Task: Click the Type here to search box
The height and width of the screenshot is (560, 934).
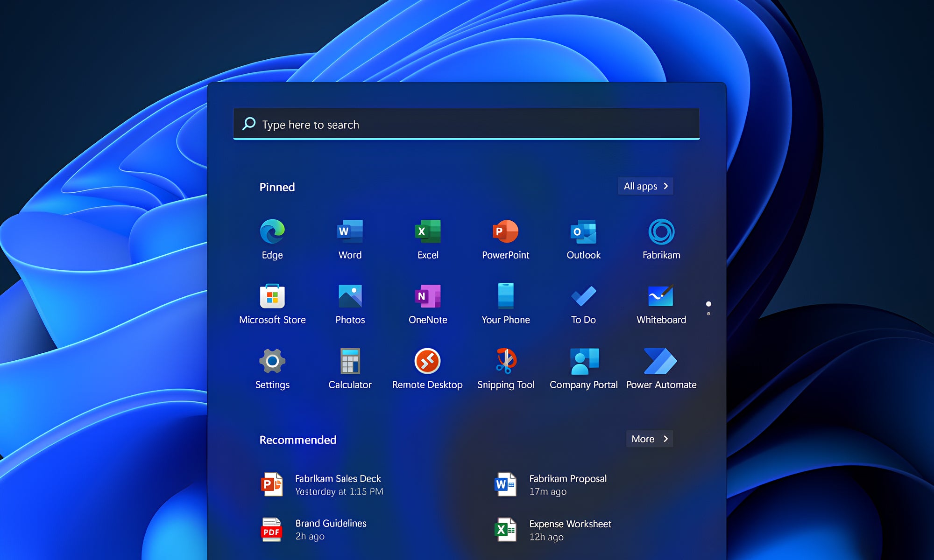Action: pyautogui.click(x=466, y=125)
